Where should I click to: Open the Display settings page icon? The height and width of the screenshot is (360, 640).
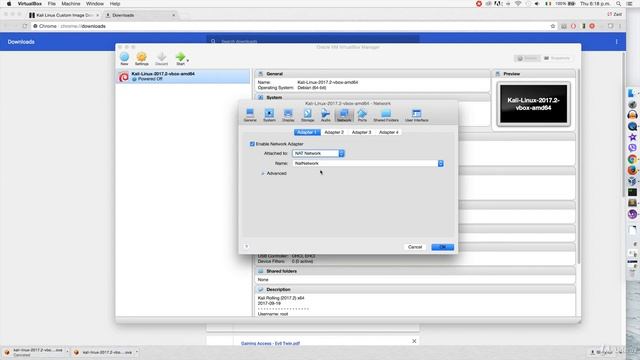(288, 115)
